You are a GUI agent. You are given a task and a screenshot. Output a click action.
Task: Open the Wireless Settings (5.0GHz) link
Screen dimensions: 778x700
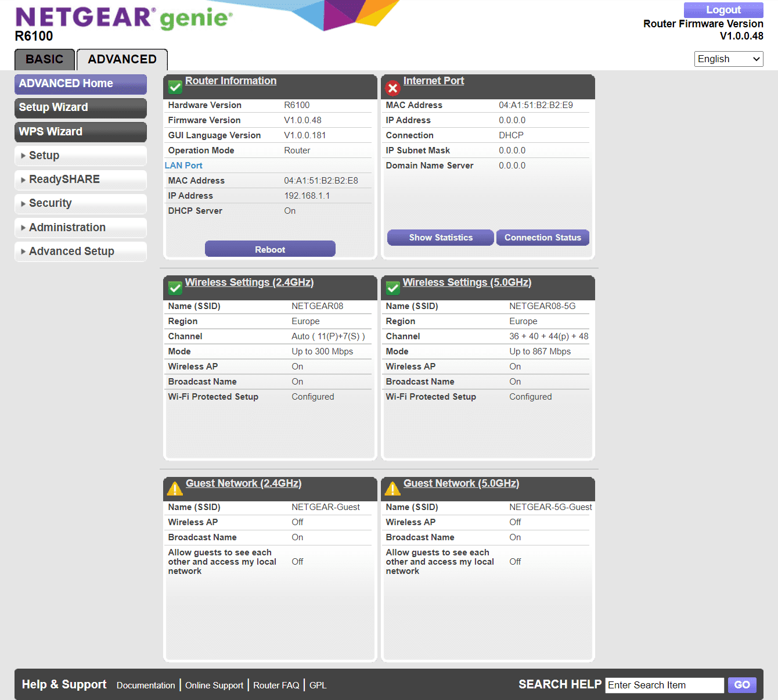pyautogui.click(x=467, y=282)
